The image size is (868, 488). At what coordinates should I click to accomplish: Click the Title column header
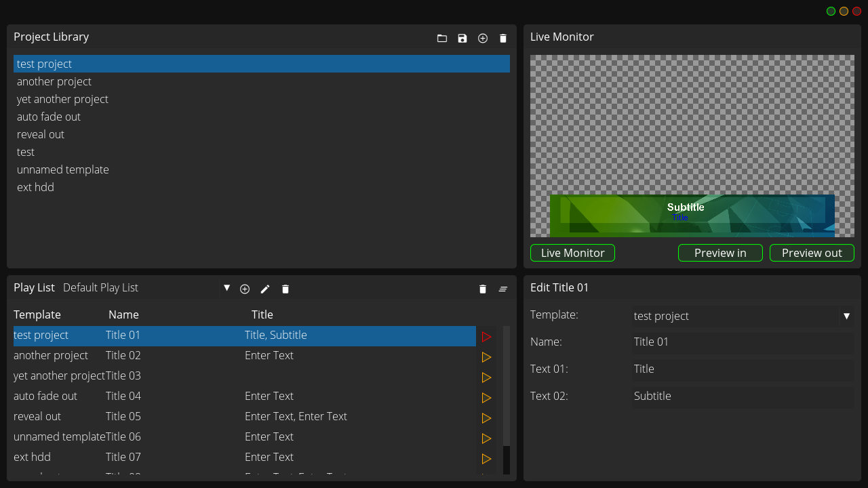pyautogui.click(x=262, y=315)
